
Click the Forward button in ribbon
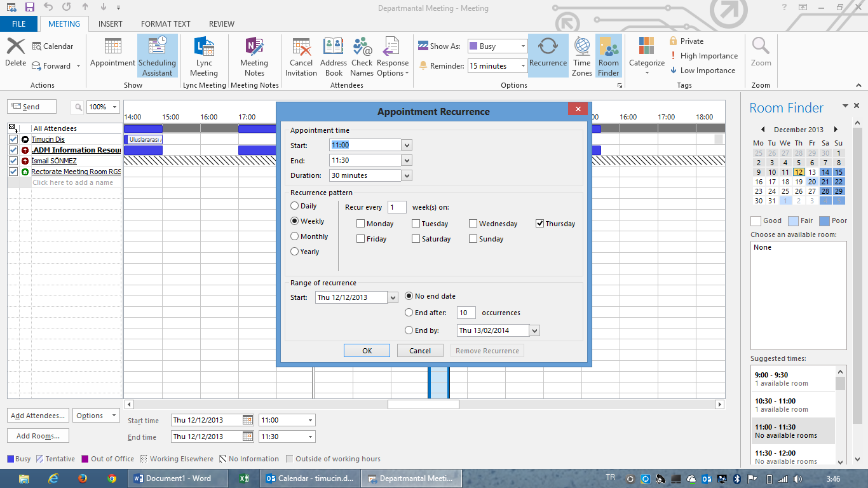pos(57,66)
